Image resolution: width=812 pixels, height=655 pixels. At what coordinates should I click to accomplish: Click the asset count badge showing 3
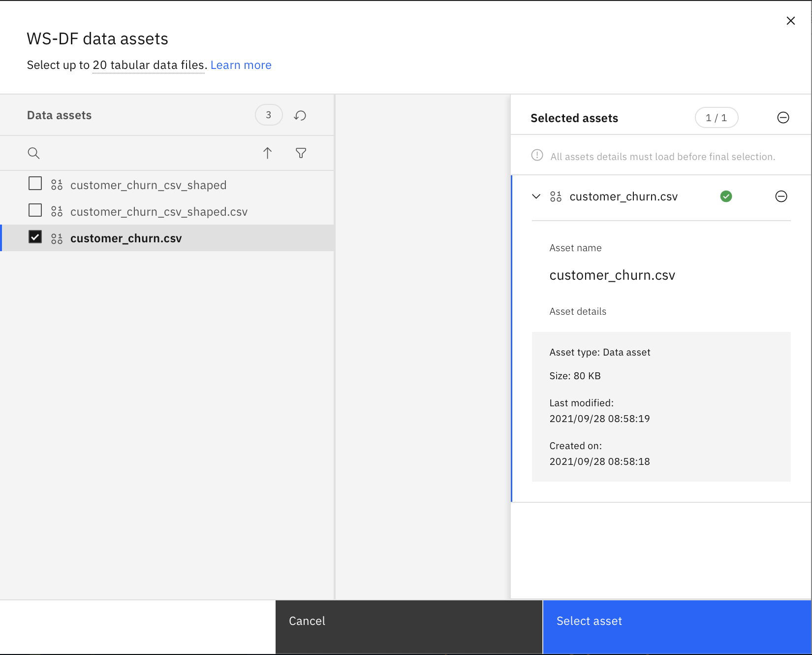click(x=269, y=115)
